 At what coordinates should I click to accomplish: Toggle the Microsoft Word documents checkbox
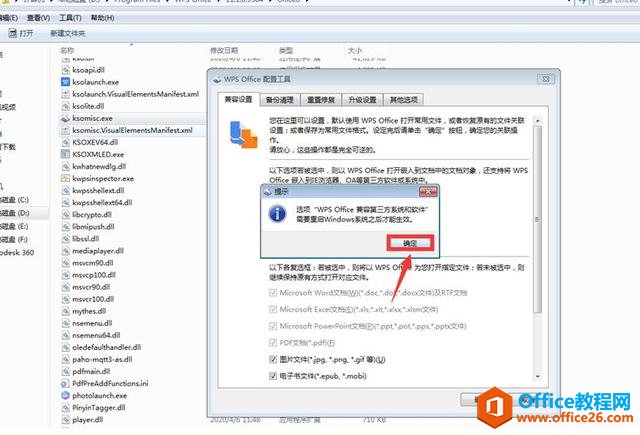(273, 293)
